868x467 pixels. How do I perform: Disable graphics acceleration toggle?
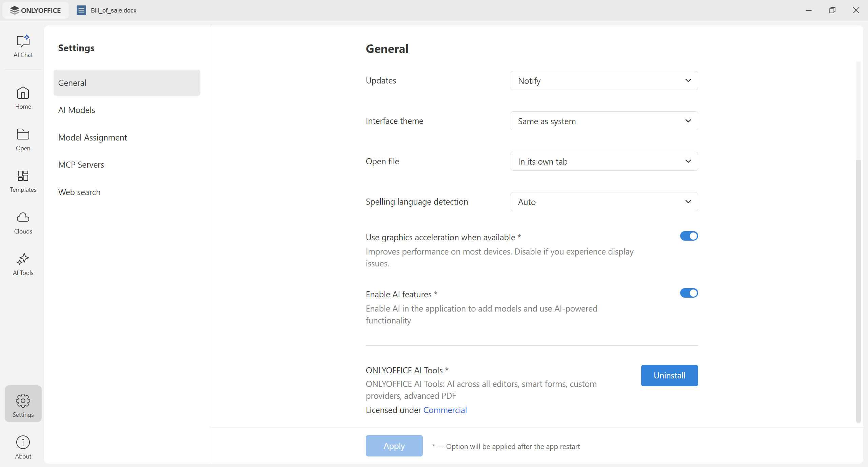tap(689, 236)
